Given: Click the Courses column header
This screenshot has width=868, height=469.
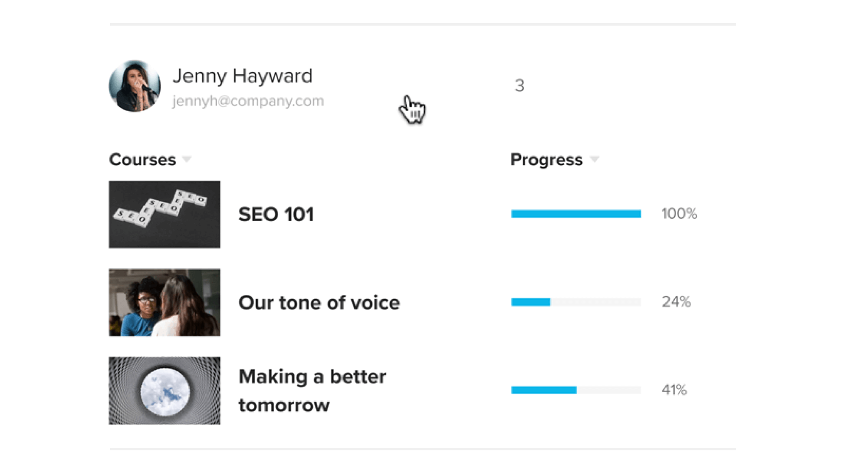Looking at the screenshot, I should [x=142, y=159].
